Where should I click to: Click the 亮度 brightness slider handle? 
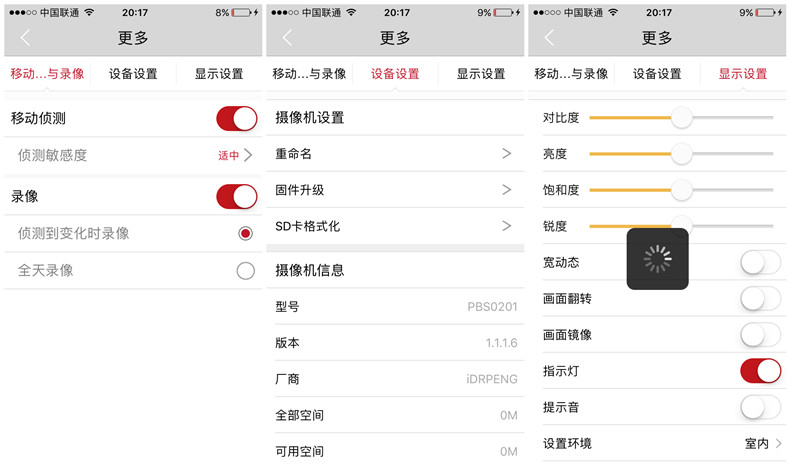(x=682, y=154)
